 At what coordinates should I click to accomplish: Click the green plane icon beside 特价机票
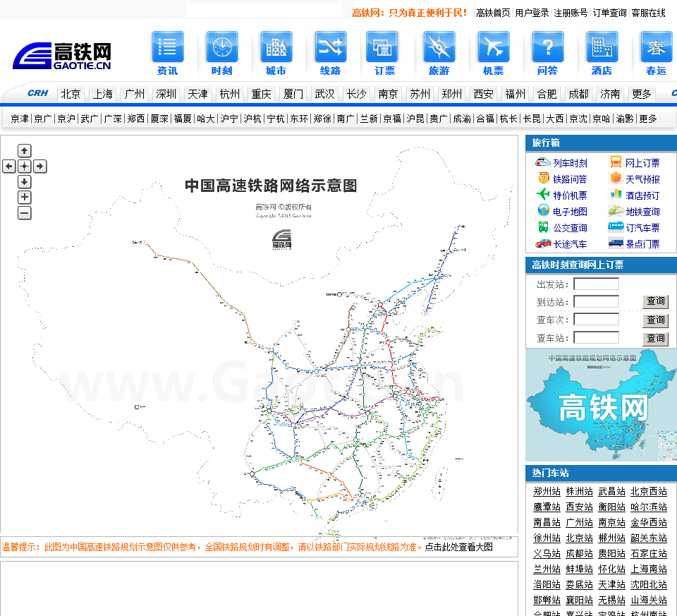pyautogui.click(x=543, y=194)
